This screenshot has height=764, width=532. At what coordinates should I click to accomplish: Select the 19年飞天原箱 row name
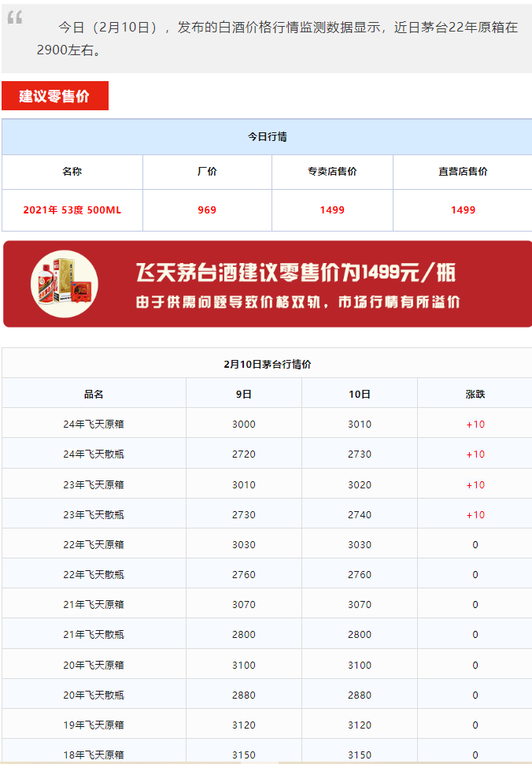[x=94, y=725]
